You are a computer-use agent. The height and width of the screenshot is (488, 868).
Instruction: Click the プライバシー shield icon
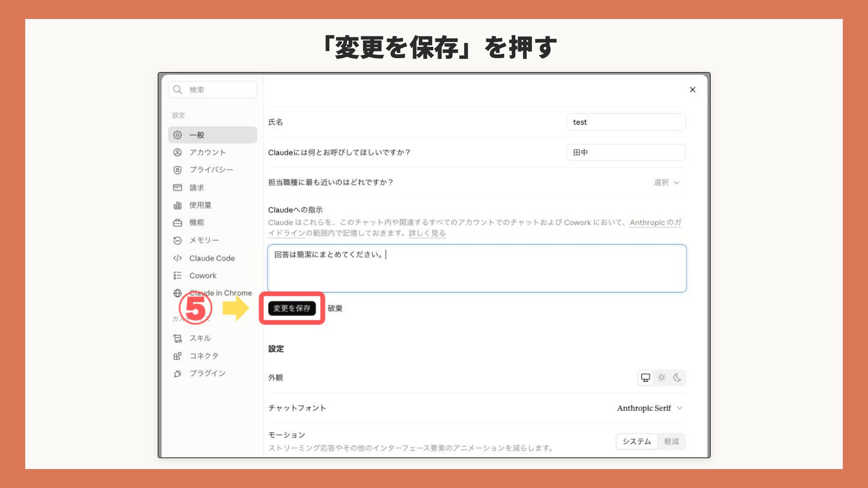[177, 170]
